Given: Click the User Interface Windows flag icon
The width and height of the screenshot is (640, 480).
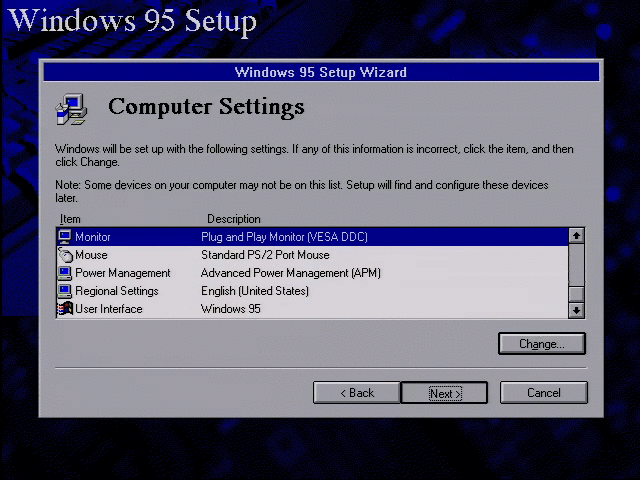Looking at the screenshot, I should point(65,309).
